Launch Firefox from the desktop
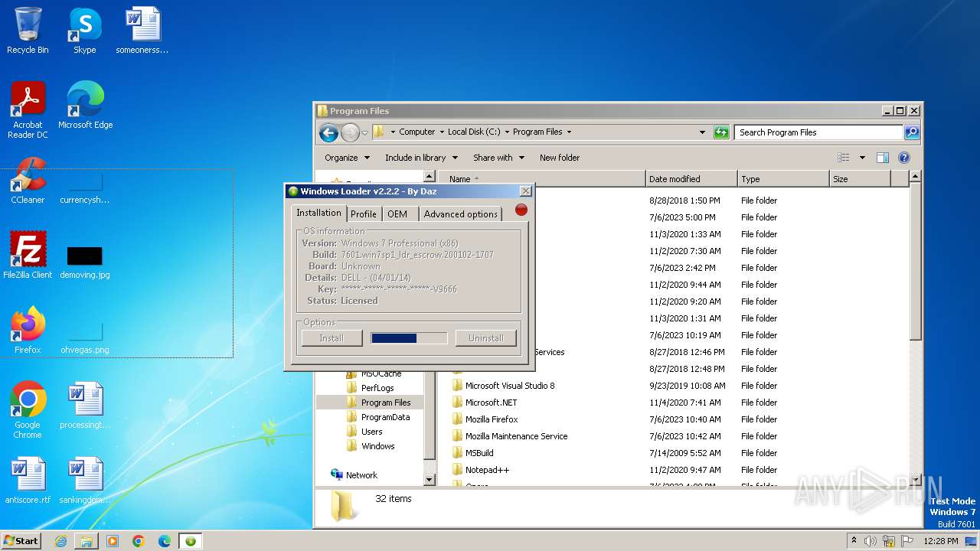 click(x=28, y=330)
